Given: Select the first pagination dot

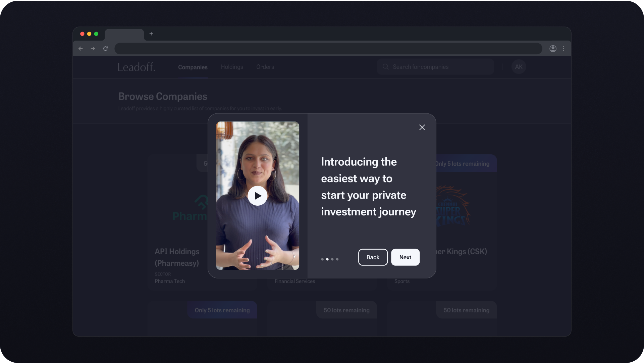Looking at the screenshot, I should 322,259.
